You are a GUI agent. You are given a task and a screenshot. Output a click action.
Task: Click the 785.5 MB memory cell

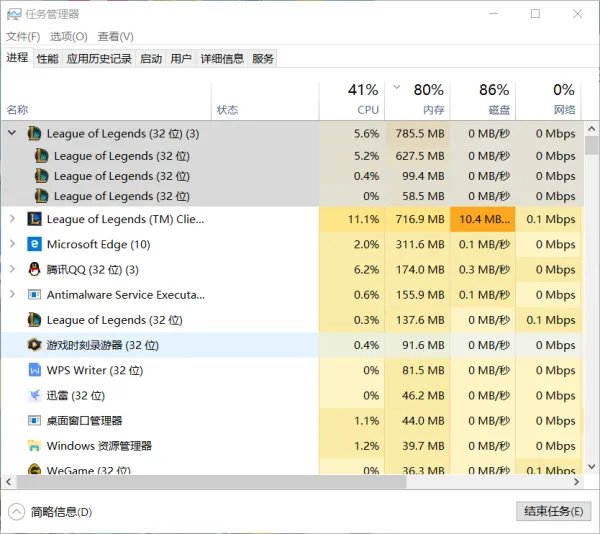click(417, 134)
